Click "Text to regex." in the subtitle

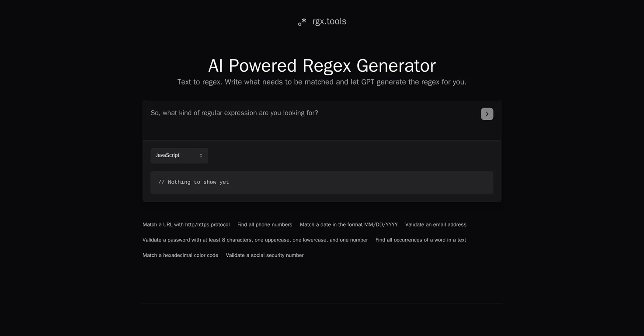pyautogui.click(x=200, y=82)
